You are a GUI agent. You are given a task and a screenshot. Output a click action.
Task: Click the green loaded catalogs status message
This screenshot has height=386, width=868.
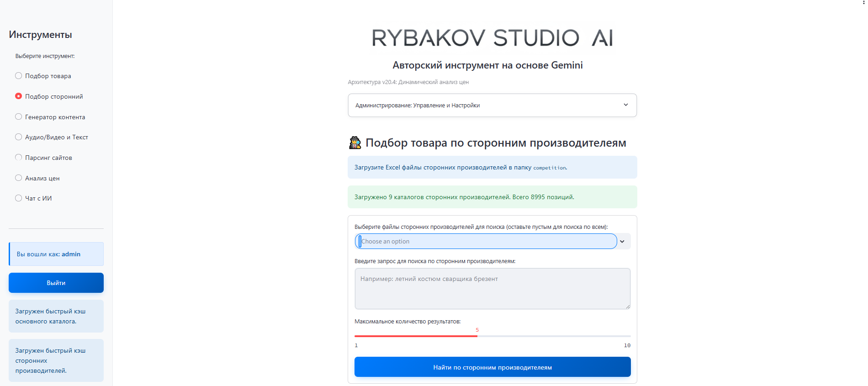click(492, 197)
